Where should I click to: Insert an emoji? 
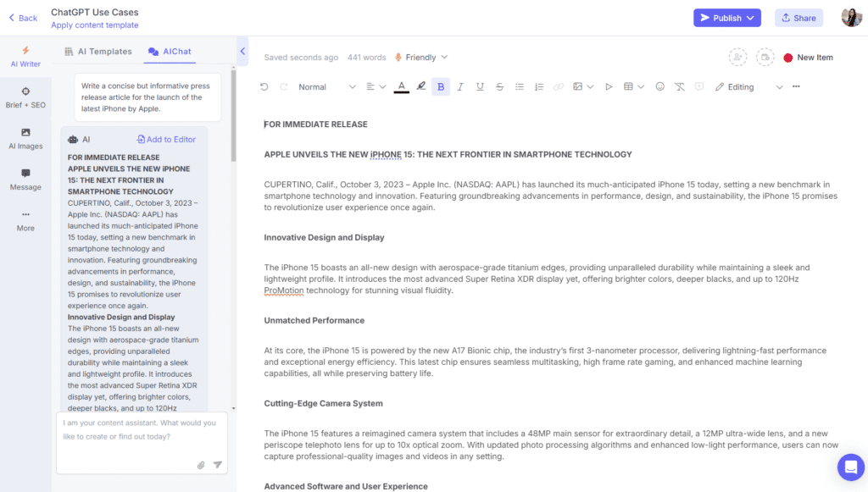click(x=659, y=86)
